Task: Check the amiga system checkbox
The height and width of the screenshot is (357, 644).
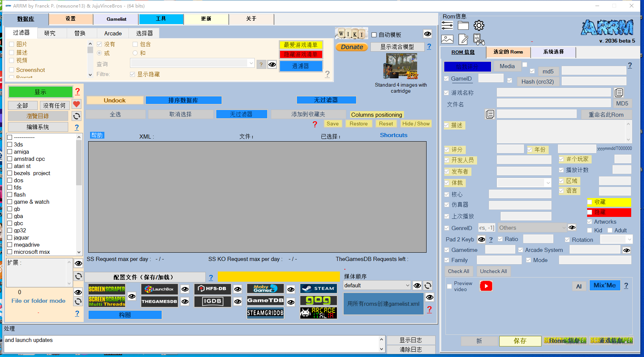Action: pyautogui.click(x=10, y=152)
